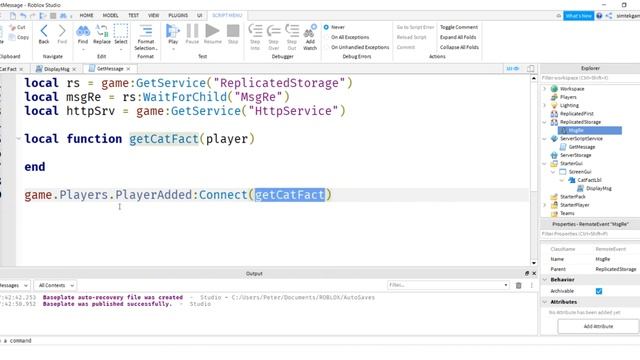Click the command bar input
This screenshot has width=640, height=360.
pyautogui.click(x=269, y=340)
